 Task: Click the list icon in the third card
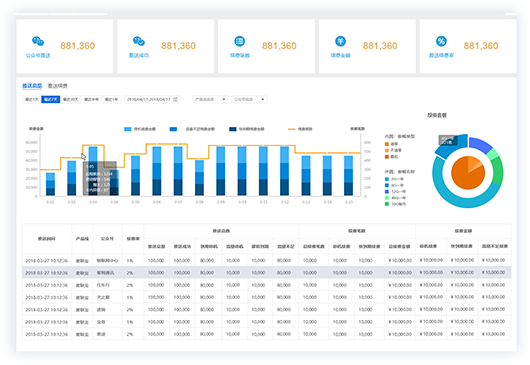[x=240, y=41]
